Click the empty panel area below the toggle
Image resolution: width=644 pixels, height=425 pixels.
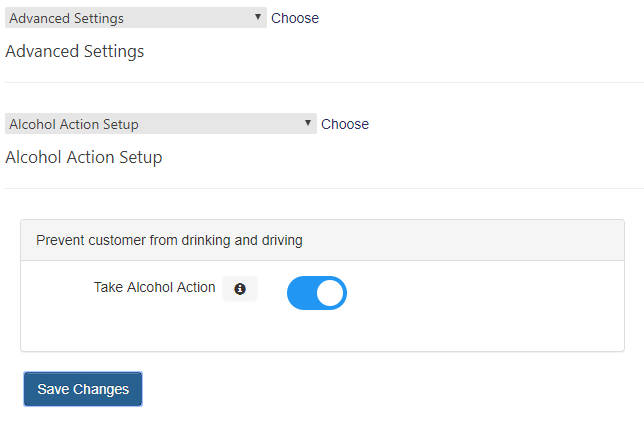pos(322,331)
